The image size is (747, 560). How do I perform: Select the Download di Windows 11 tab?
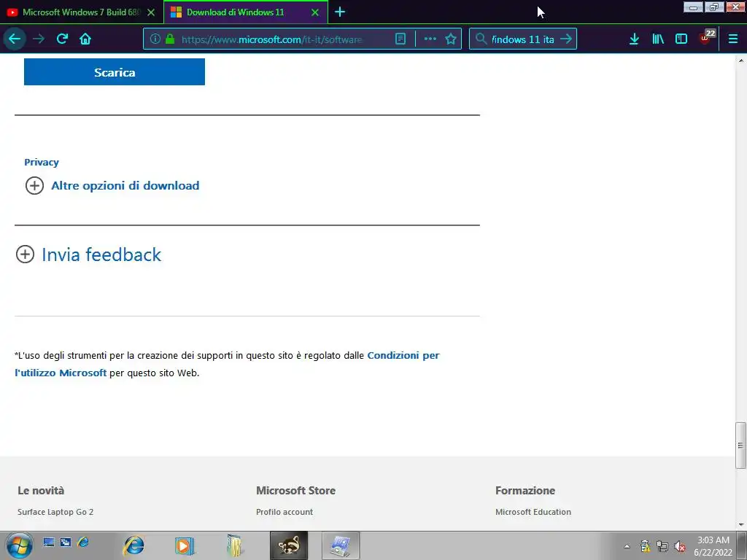point(246,12)
